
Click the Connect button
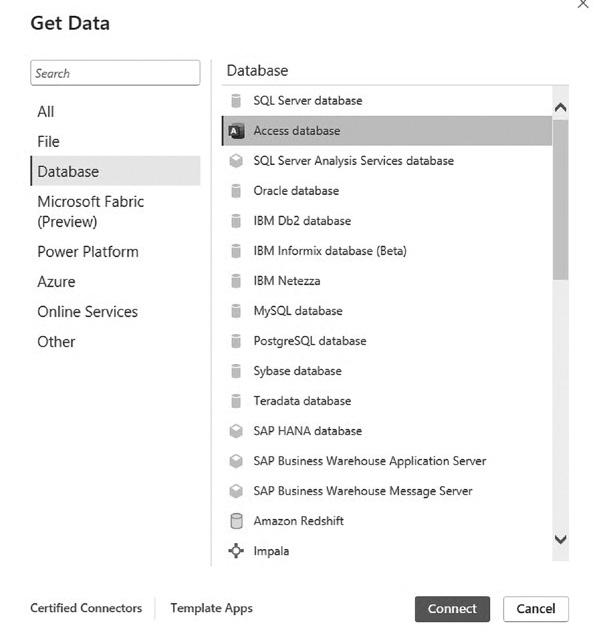pyautogui.click(x=452, y=609)
